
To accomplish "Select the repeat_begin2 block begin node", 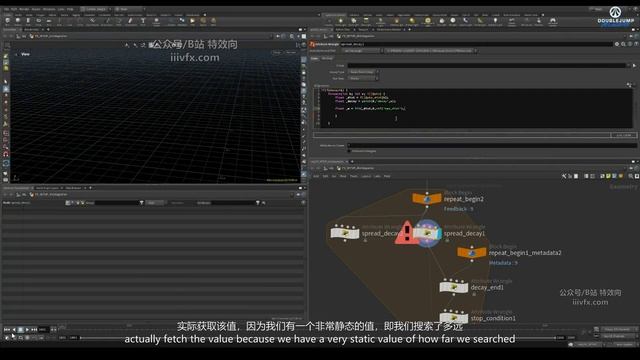I will pos(427,199).
